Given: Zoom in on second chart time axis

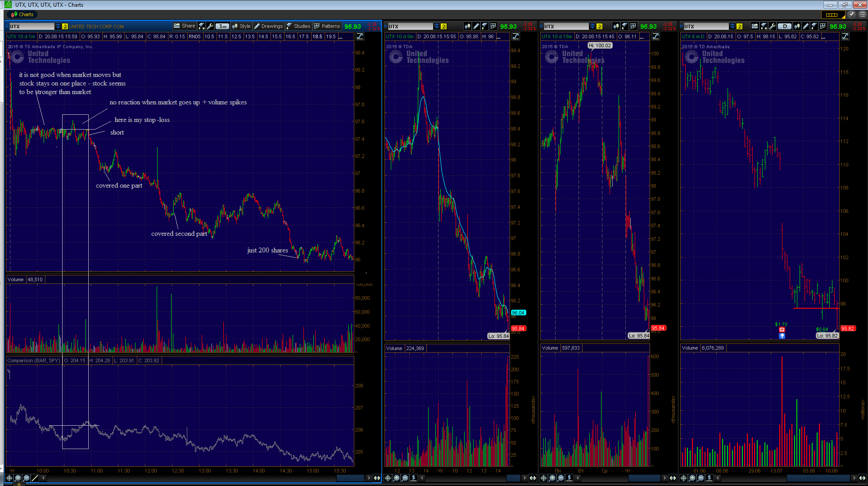Looking at the screenshot, I should coord(396,478).
